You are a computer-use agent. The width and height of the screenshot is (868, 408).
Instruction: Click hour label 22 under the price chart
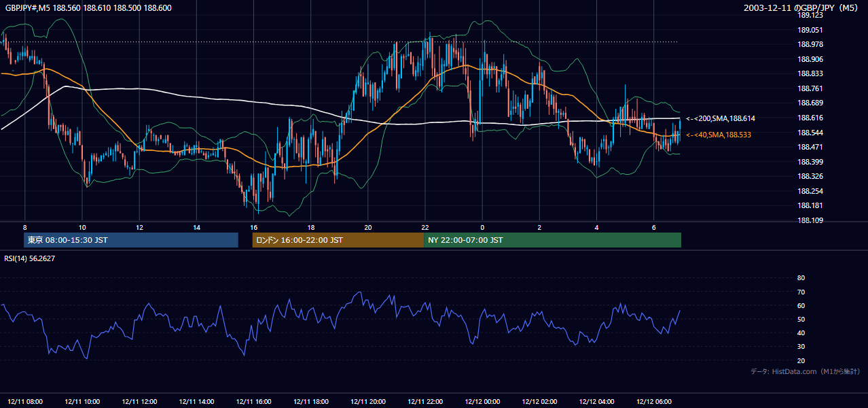click(424, 227)
